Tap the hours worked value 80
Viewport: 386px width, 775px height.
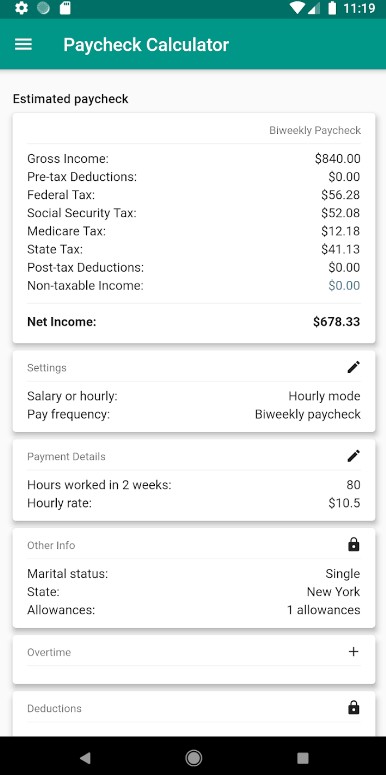(353, 485)
